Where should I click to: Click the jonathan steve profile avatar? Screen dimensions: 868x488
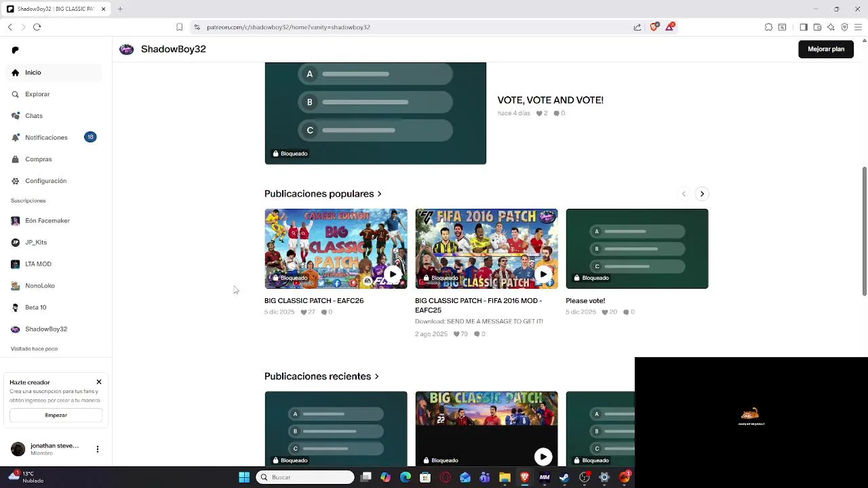point(18,449)
